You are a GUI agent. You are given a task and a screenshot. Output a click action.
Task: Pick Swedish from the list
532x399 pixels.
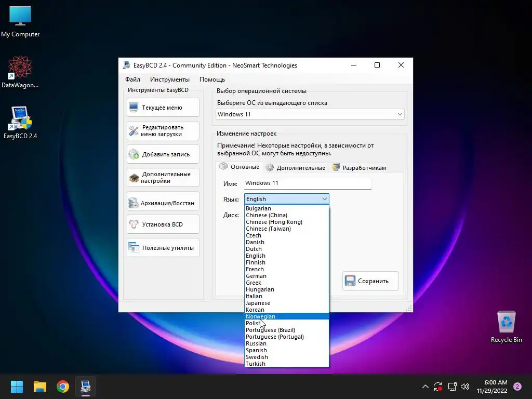click(x=287, y=357)
